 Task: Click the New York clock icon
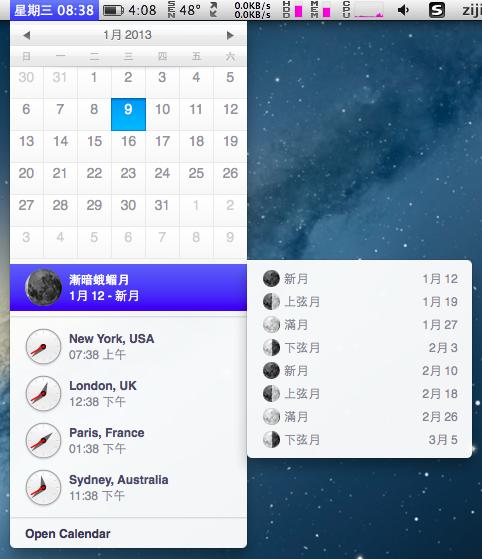pyautogui.click(x=43, y=347)
